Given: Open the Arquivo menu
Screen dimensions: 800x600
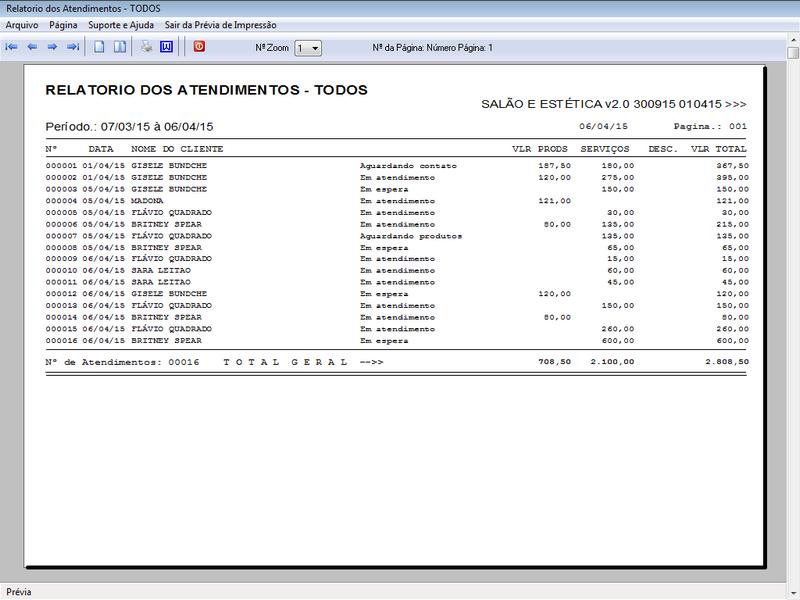Looking at the screenshot, I should tap(22, 24).
